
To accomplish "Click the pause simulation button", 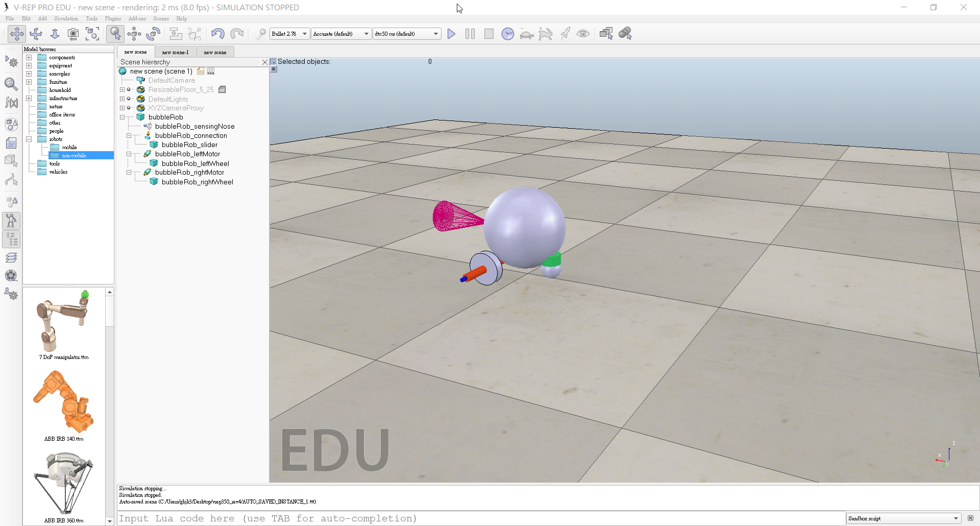I will (470, 34).
